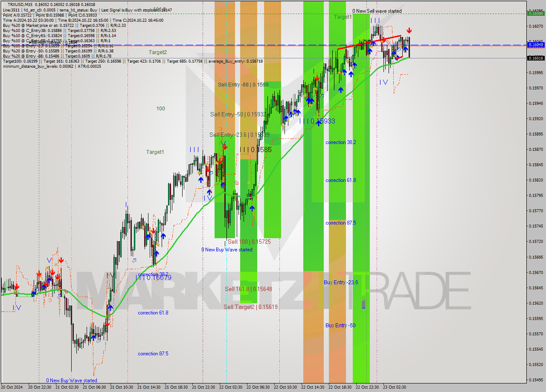
Task: Click the 'I I I 0.15933' wave label
Action: [x=317, y=121]
